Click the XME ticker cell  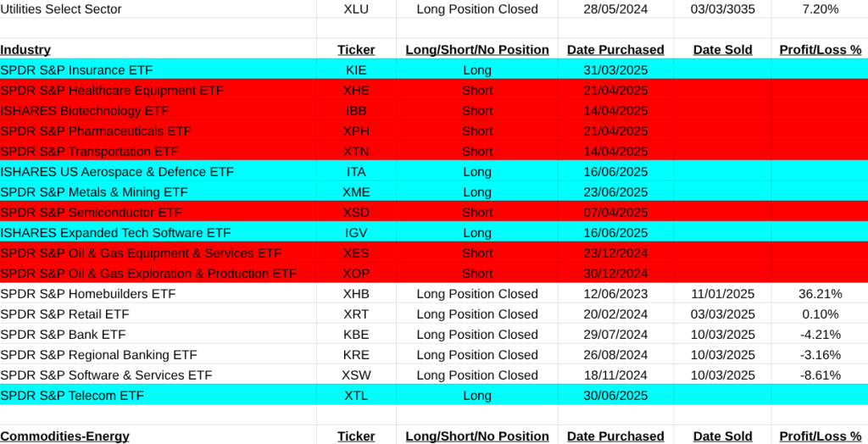coord(356,192)
